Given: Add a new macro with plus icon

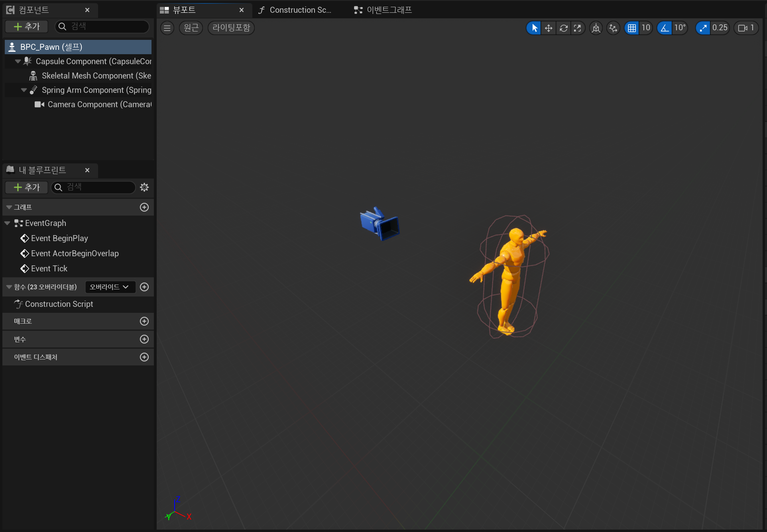Looking at the screenshot, I should (x=144, y=321).
